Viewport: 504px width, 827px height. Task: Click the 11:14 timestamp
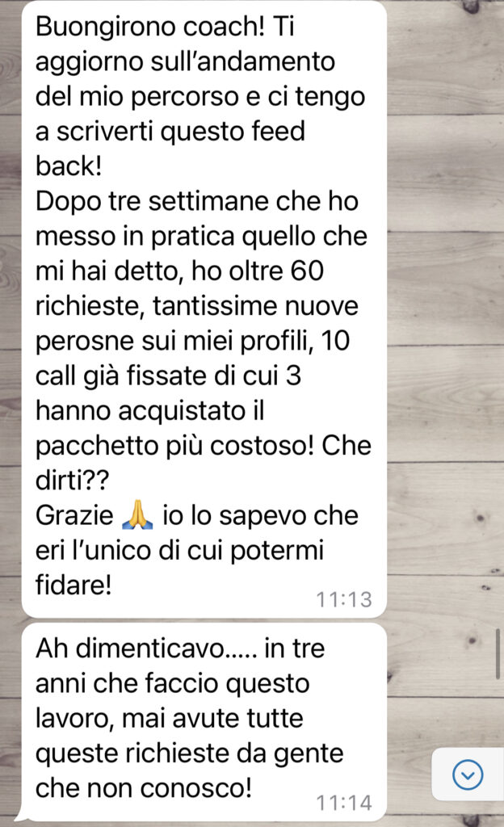(x=344, y=803)
